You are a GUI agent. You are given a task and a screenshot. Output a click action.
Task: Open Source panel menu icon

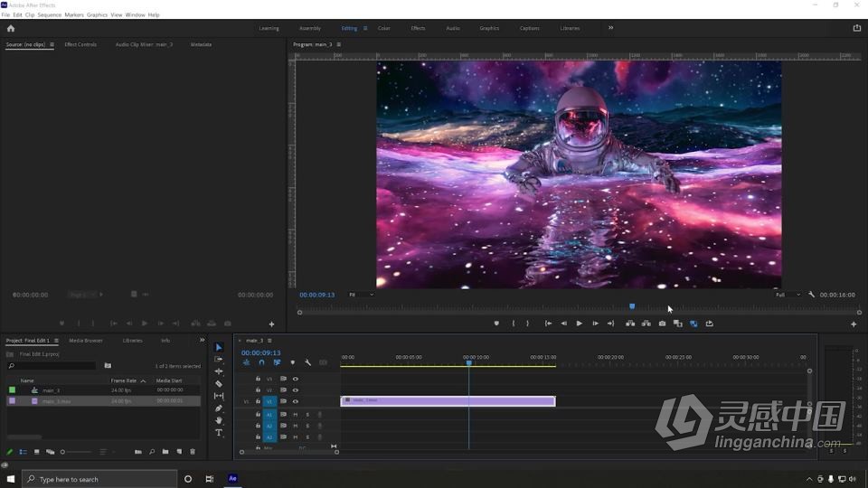click(x=52, y=44)
